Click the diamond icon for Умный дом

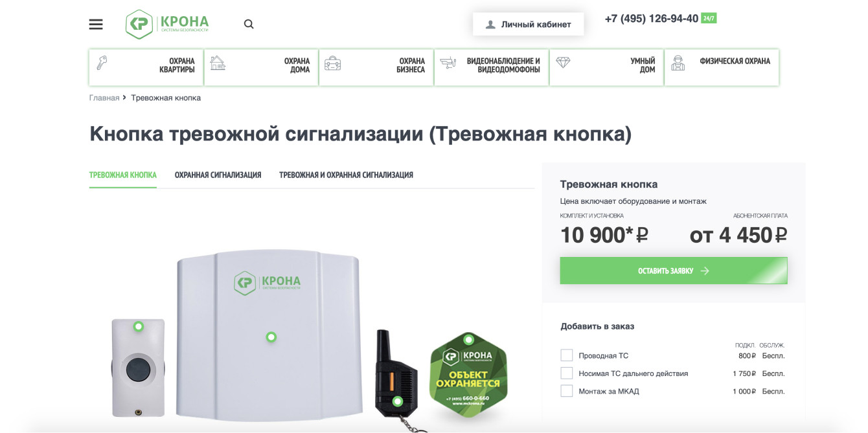(x=563, y=63)
